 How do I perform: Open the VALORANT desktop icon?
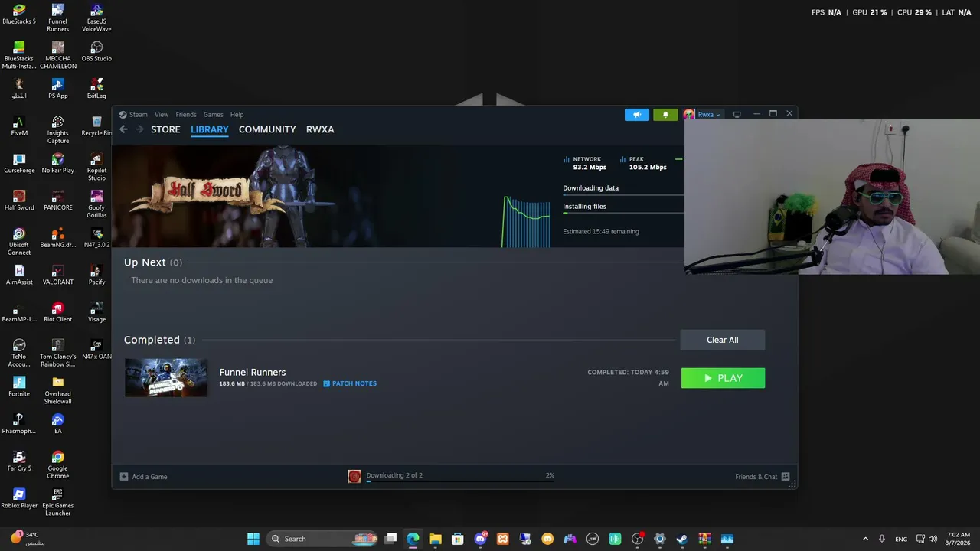tap(58, 275)
